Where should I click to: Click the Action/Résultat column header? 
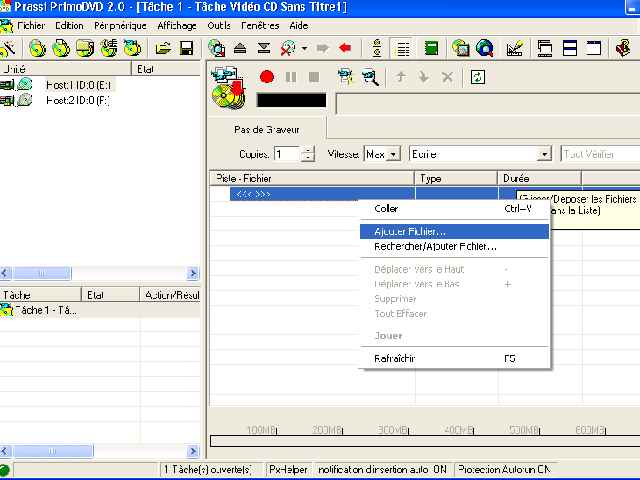[x=170, y=295]
